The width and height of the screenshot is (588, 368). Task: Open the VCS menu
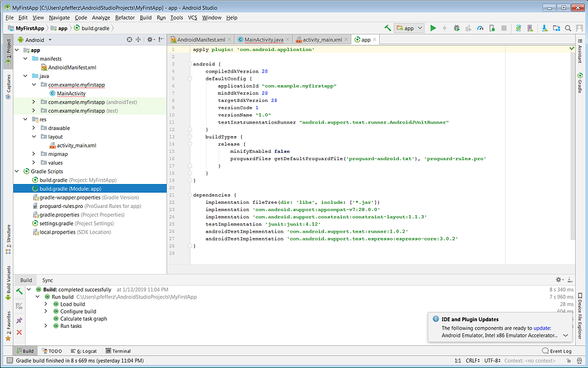pyautogui.click(x=193, y=17)
